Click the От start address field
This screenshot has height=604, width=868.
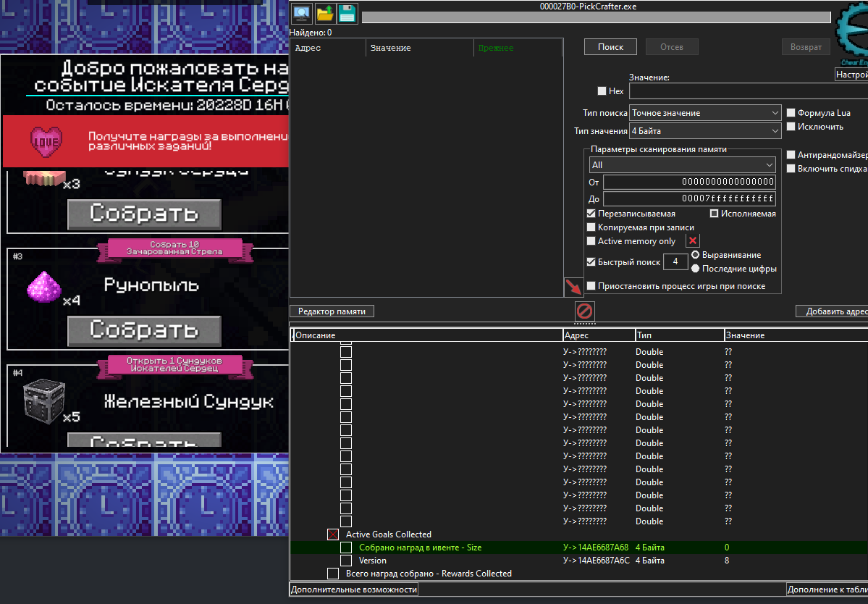coord(689,182)
